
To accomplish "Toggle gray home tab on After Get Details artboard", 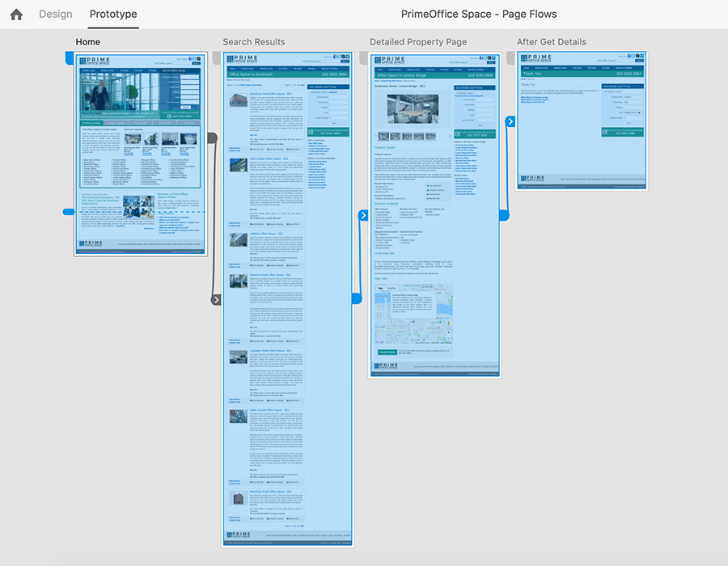I will point(510,58).
